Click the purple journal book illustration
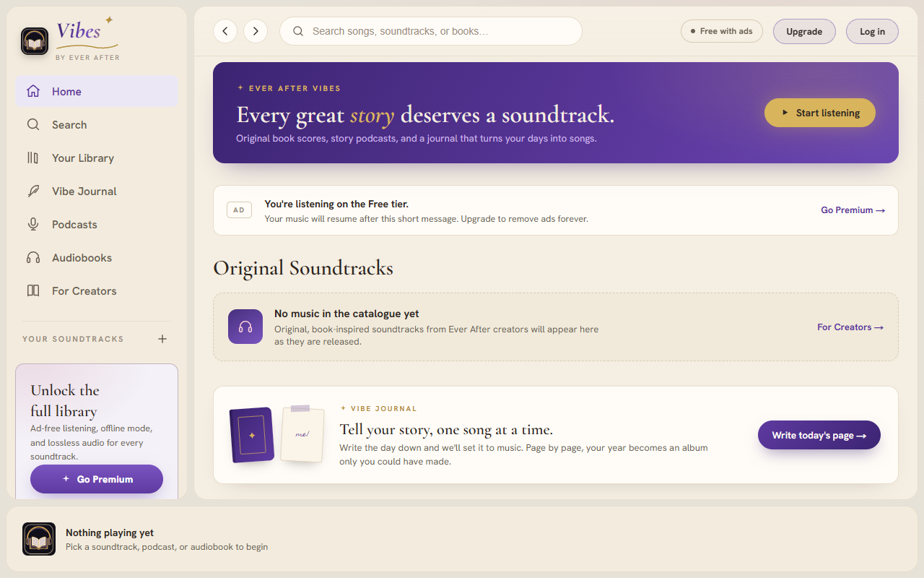The height and width of the screenshot is (578, 924). [252, 435]
